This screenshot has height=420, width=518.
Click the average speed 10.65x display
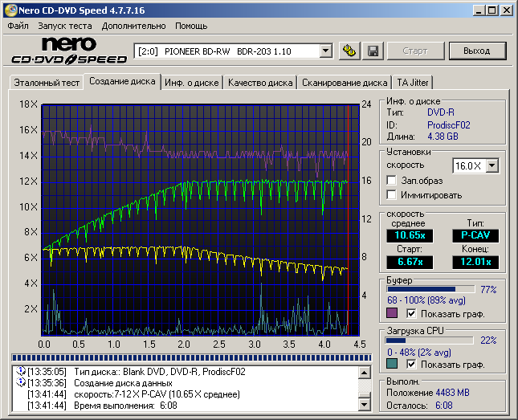410,235
